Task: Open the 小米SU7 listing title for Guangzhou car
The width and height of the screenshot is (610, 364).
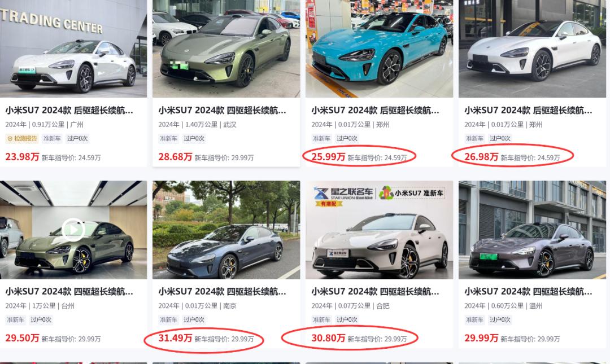Action: click(69, 111)
